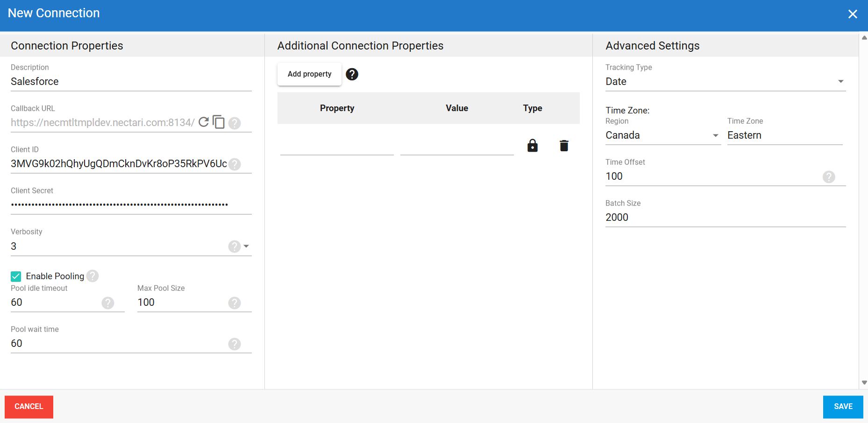This screenshot has height=423, width=868.
Task: Click the empty Property name field
Action: coord(337,147)
